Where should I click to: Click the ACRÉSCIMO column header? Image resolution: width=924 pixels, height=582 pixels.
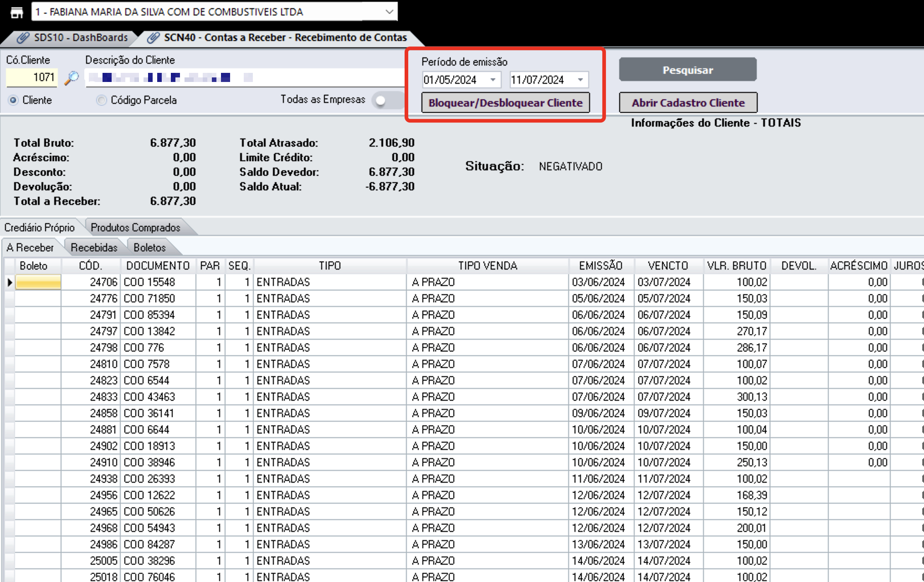click(859, 266)
